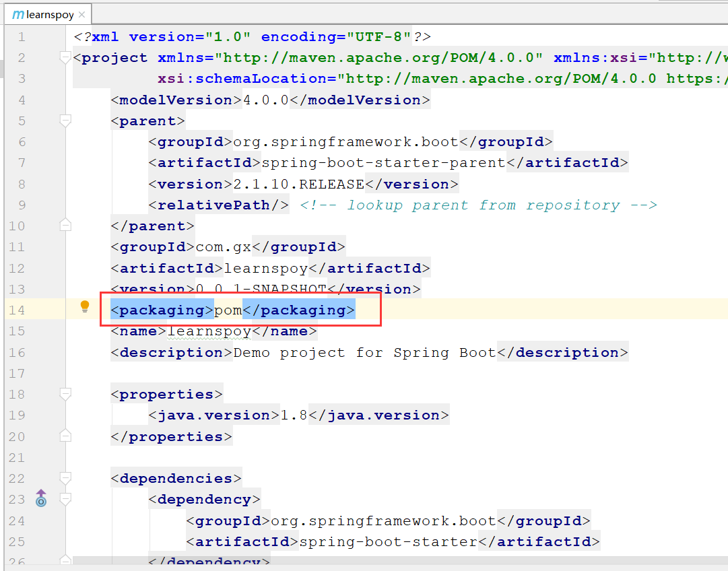Close the learnspoy editor tab
This screenshot has height=571, width=728.
[x=81, y=15]
